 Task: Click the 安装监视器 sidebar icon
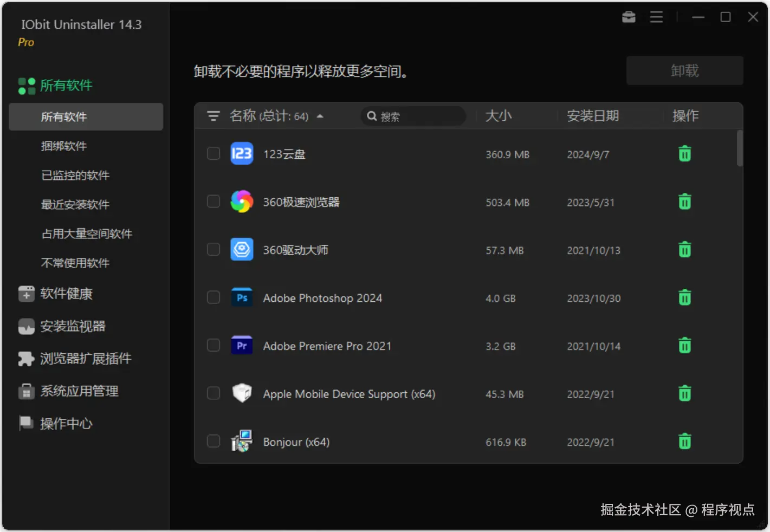(x=26, y=326)
